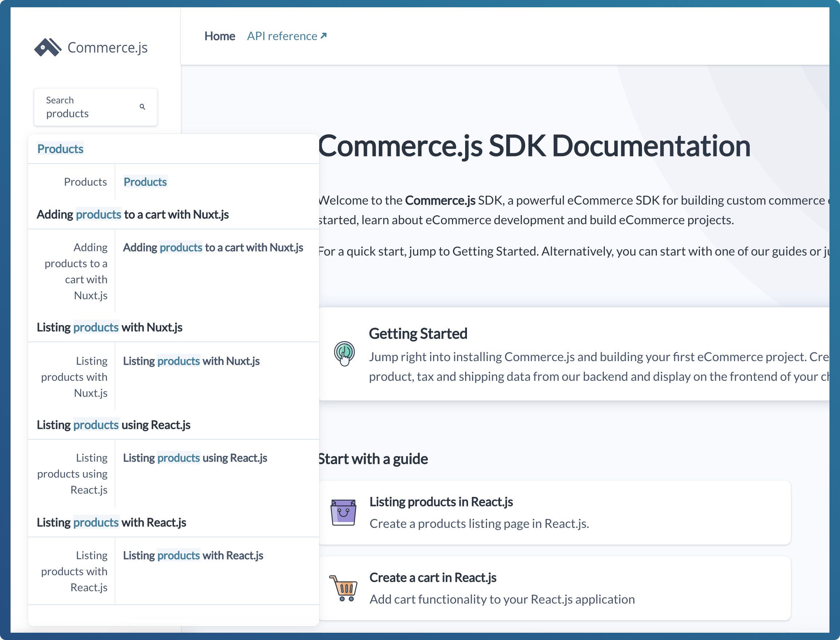Open the Listing products with React.js result
The width and height of the screenshot is (840, 640).
click(193, 556)
